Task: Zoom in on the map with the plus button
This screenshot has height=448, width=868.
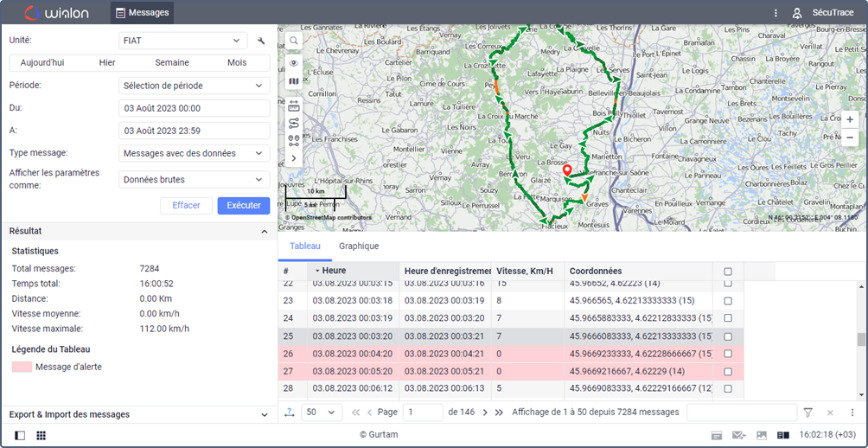Action: coord(850,119)
